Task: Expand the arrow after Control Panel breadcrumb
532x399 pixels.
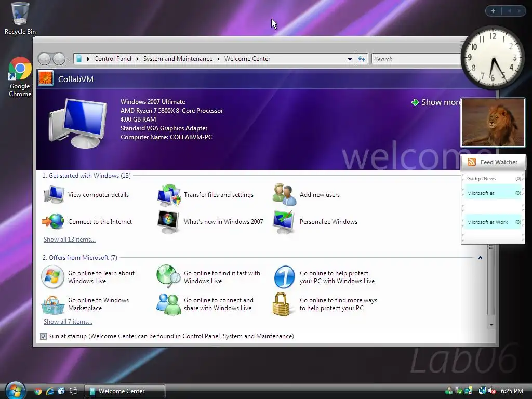Action: point(137,59)
